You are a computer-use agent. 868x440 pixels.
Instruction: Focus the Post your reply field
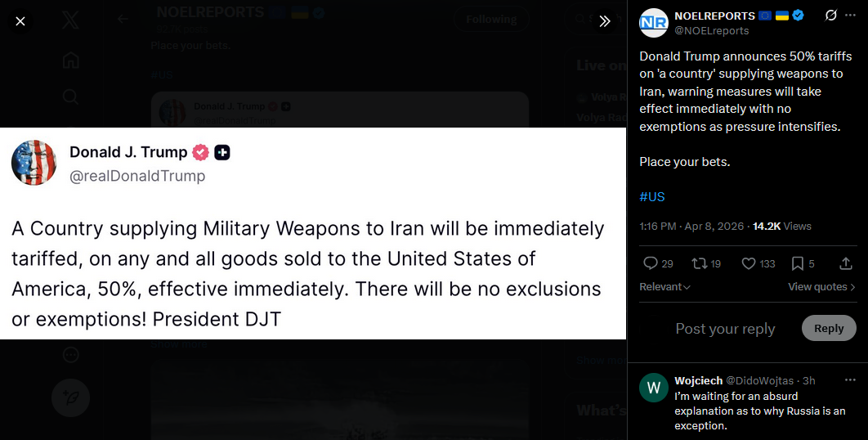click(x=725, y=329)
